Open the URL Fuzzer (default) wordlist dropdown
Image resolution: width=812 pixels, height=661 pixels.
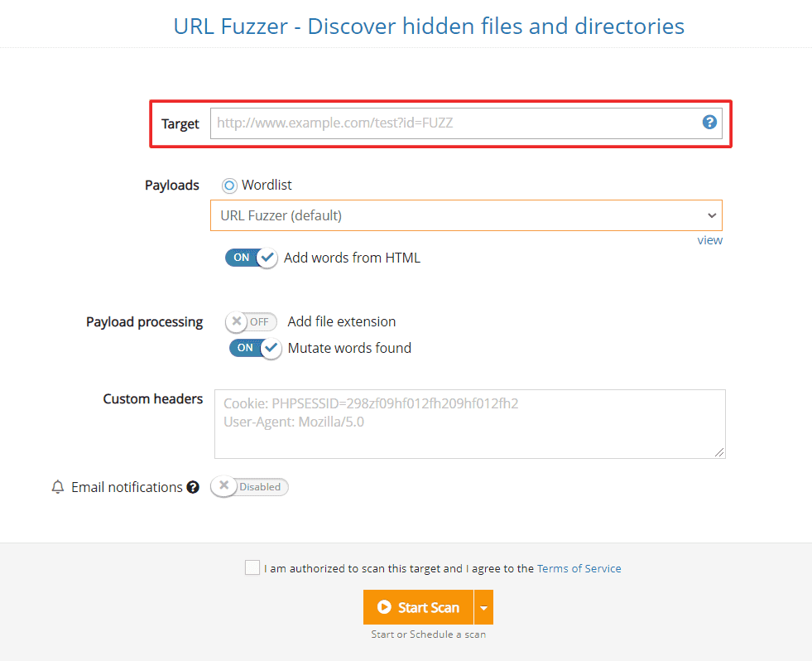[468, 215]
